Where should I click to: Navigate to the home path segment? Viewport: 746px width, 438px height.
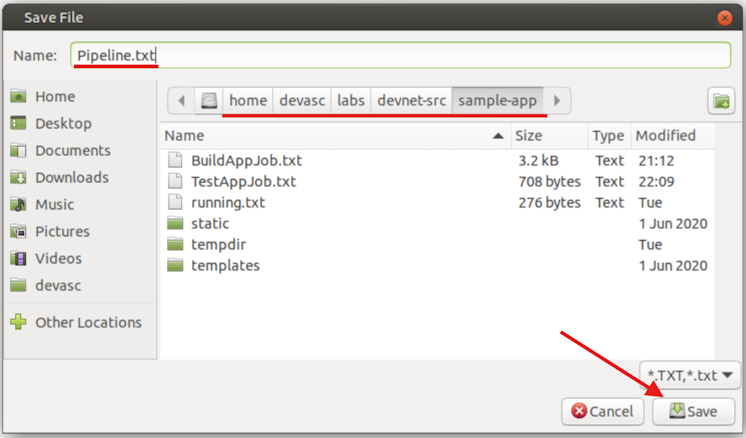248,100
